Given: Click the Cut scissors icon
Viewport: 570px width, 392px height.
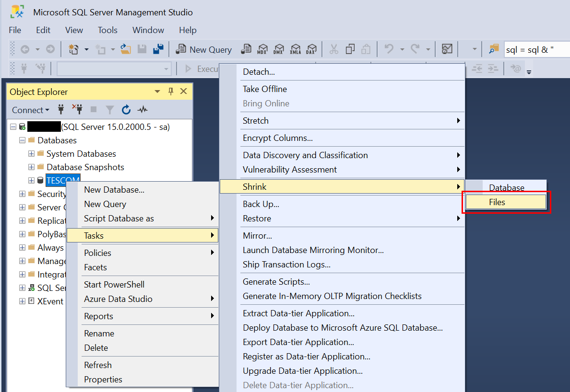Looking at the screenshot, I should [x=334, y=49].
